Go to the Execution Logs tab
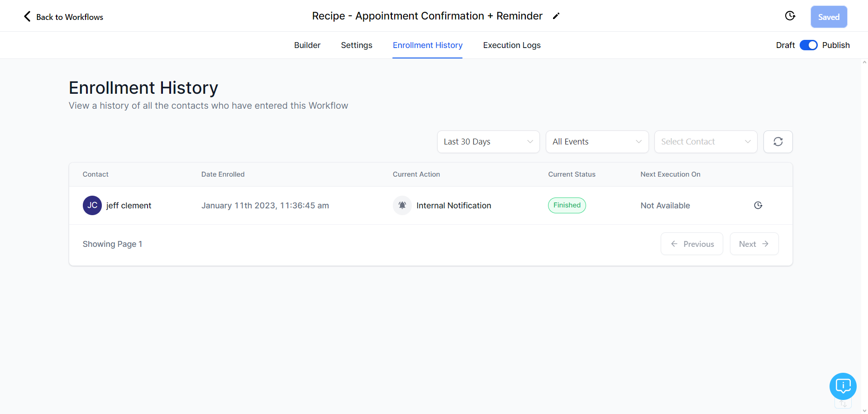 (512, 45)
